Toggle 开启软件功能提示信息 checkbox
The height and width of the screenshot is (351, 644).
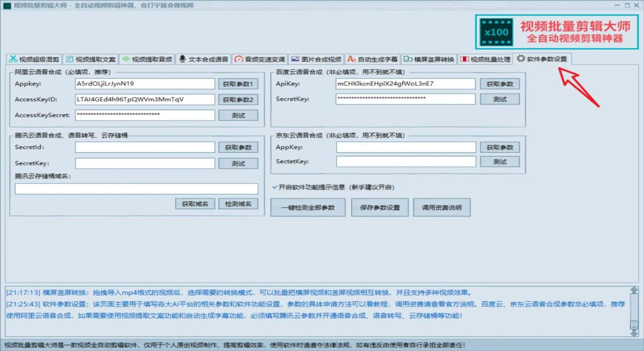(x=275, y=187)
